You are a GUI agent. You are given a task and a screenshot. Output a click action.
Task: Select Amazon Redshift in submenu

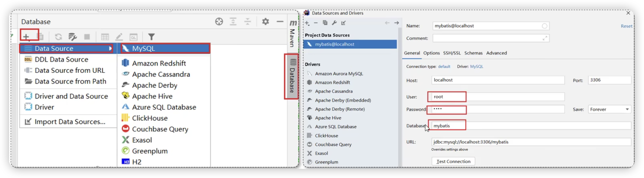tap(164, 63)
